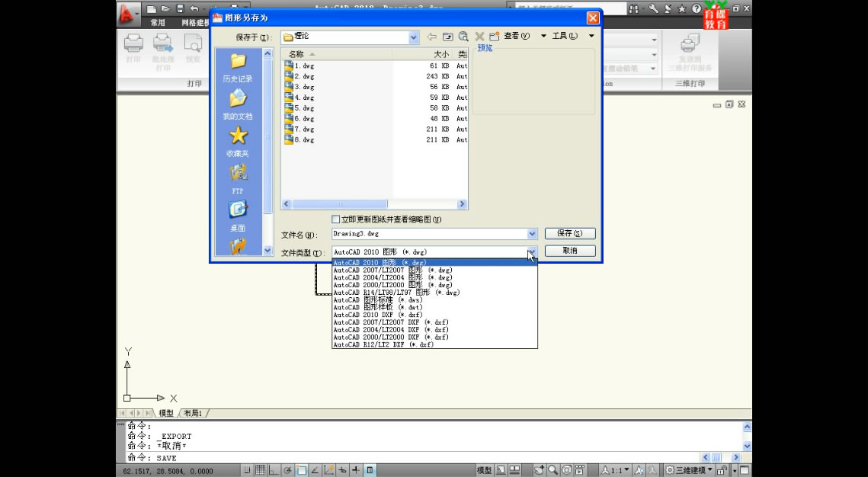
Task: Click the 模型 button in status bar
Action: [485, 470]
